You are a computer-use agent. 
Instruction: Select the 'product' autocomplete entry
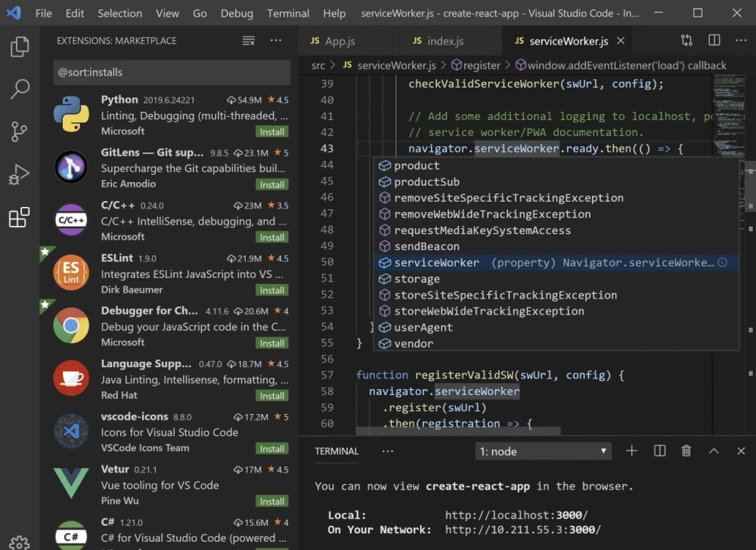point(556,165)
